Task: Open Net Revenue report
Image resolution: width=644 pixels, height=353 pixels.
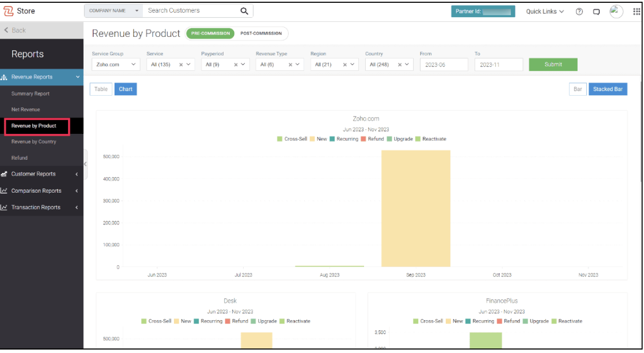Action: (25, 110)
